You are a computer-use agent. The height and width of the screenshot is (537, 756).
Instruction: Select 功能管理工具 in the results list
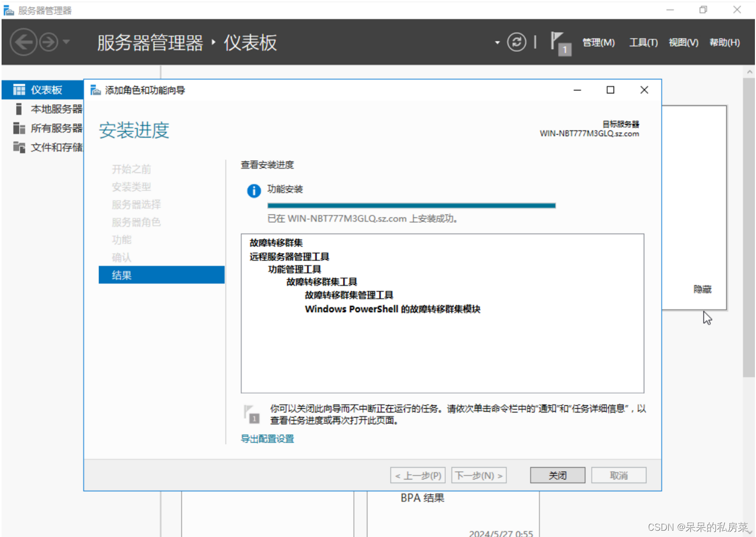[x=295, y=269]
